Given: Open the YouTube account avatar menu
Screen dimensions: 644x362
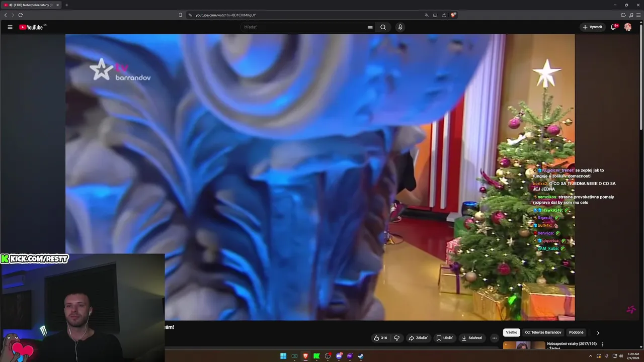Looking at the screenshot, I should [627, 27].
